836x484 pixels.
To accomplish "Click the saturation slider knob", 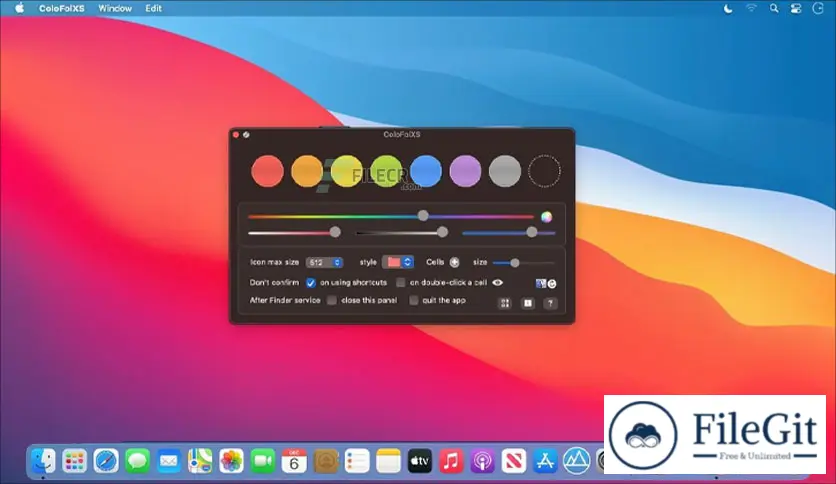I will 335,232.
